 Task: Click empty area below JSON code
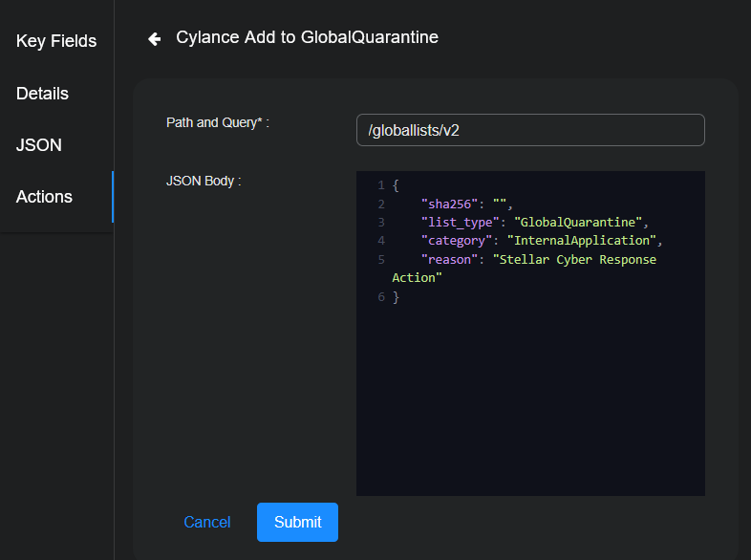click(x=530, y=401)
